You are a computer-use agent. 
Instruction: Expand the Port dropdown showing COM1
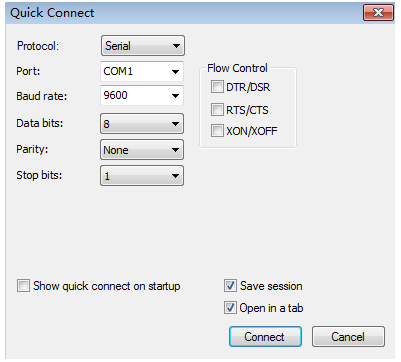coord(142,71)
